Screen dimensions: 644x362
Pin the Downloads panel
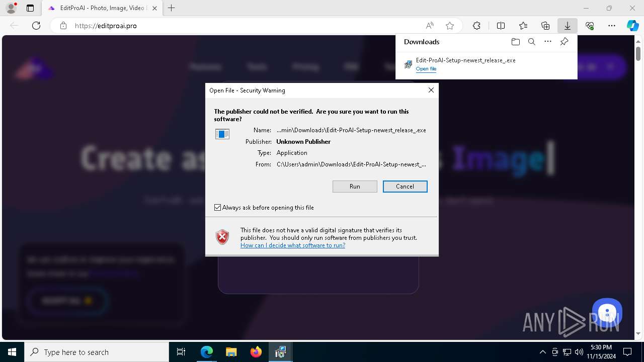564,42
